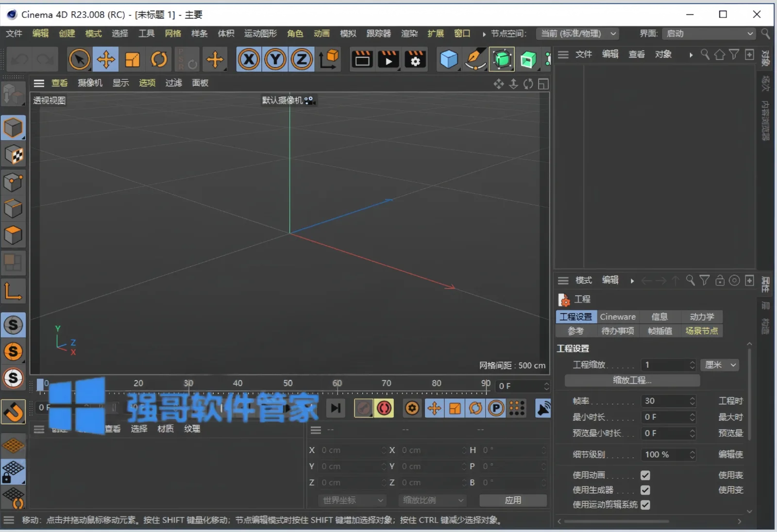Expand the main menu bar overflow arrow
Viewport: 777px width, 532px height.
484,34
